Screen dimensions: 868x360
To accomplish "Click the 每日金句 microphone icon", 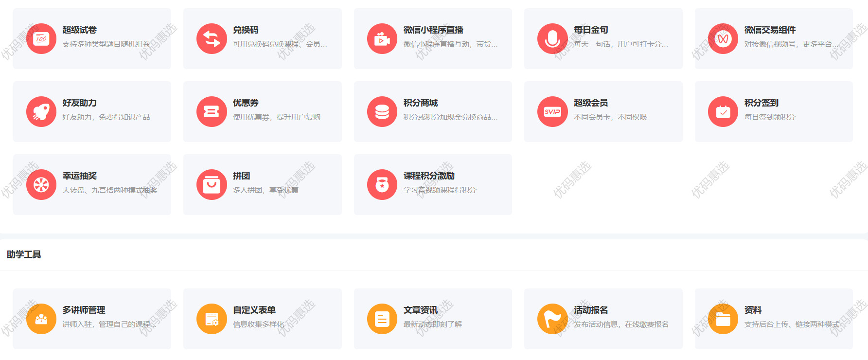I will point(552,38).
